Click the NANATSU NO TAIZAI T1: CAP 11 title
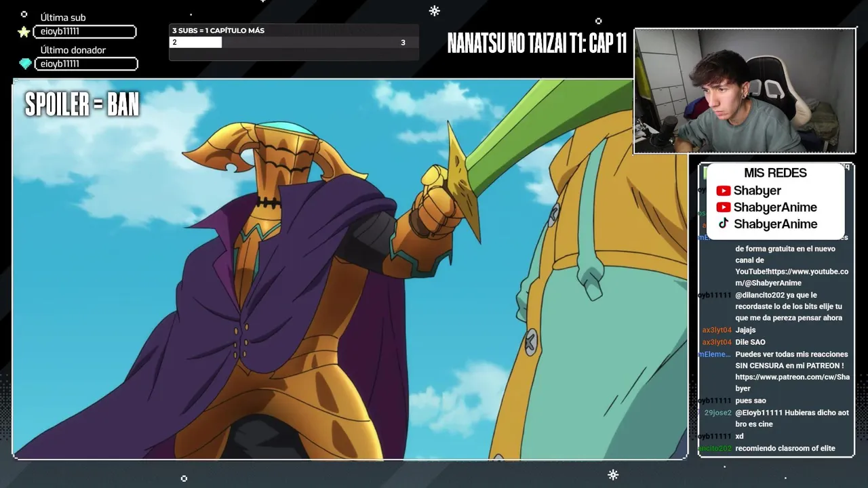The height and width of the screenshot is (488, 868). [x=536, y=43]
